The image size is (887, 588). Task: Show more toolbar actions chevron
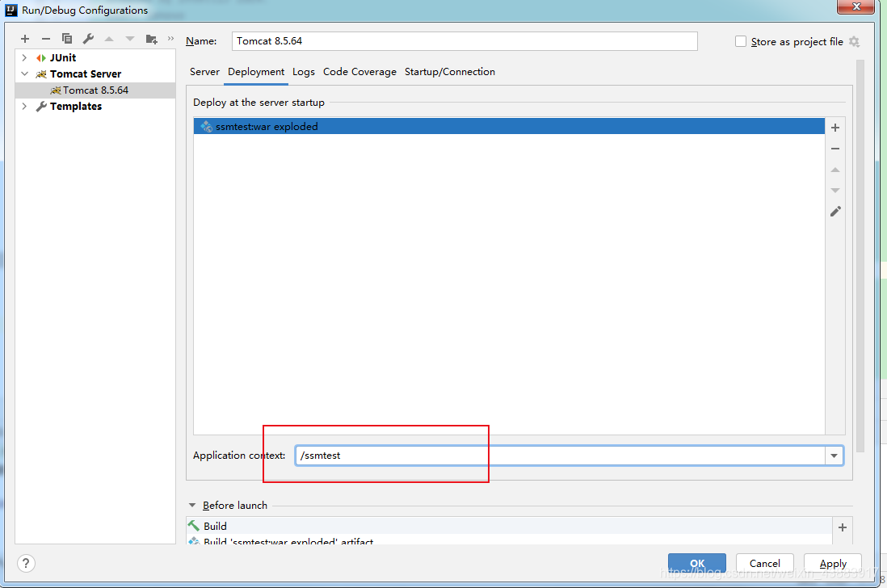pos(170,39)
